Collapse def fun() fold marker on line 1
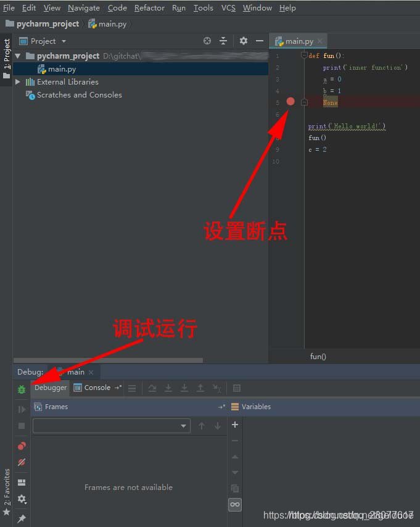Screen dimensions: 420x527 304,55
